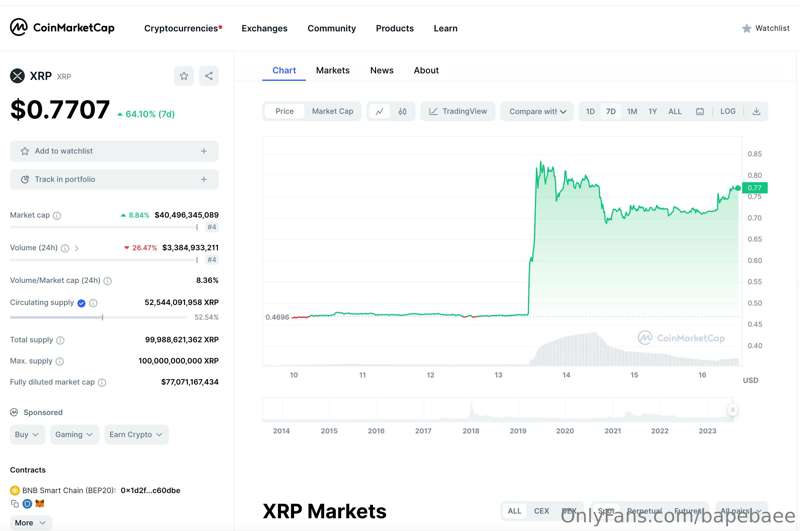
Task: Open the calendar date range picker
Action: click(700, 111)
